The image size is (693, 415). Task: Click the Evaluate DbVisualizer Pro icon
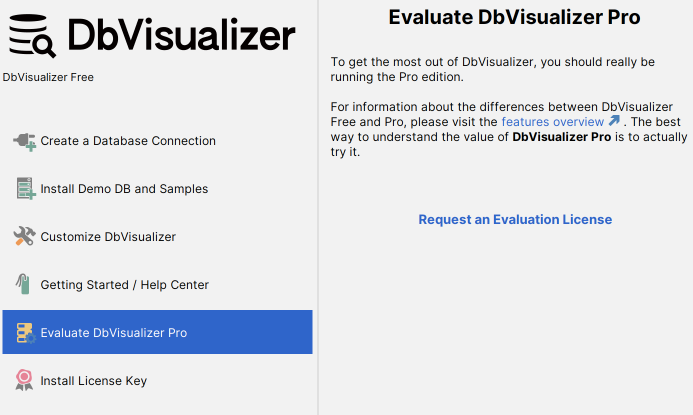[24, 333]
